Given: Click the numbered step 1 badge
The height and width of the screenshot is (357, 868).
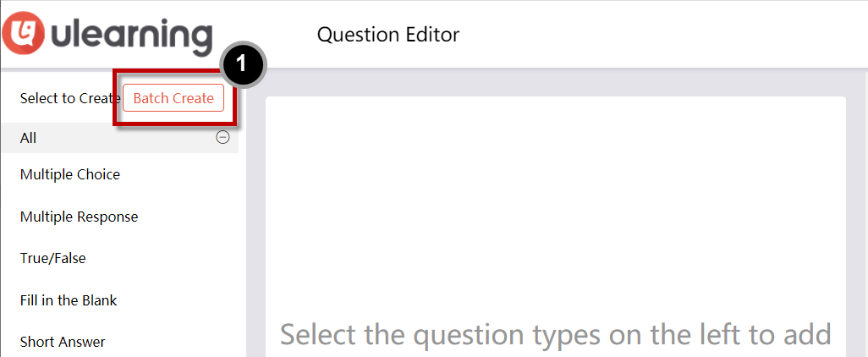Looking at the screenshot, I should coord(244,64).
